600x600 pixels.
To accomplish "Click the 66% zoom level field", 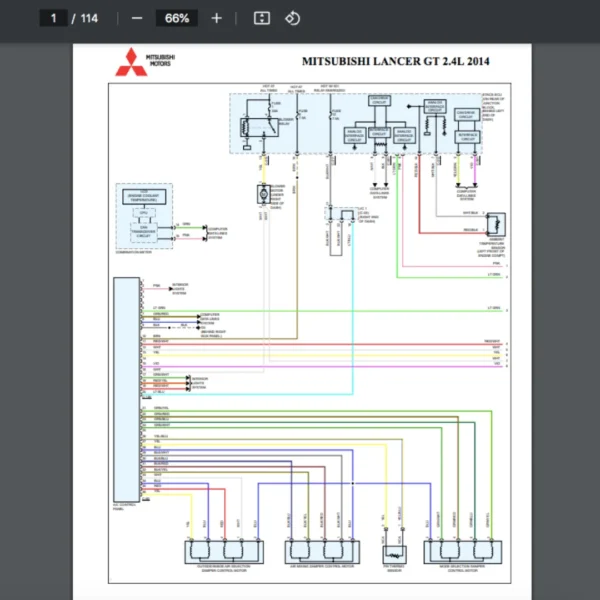I will [x=177, y=18].
